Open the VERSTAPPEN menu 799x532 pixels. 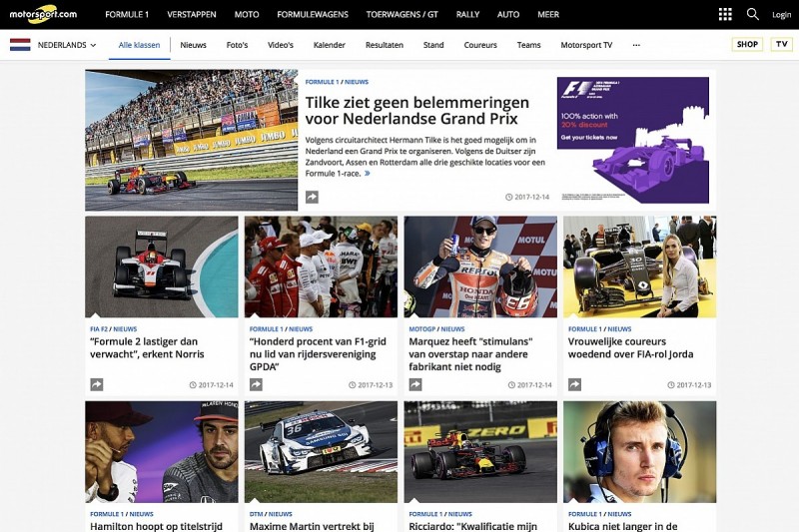click(192, 15)
